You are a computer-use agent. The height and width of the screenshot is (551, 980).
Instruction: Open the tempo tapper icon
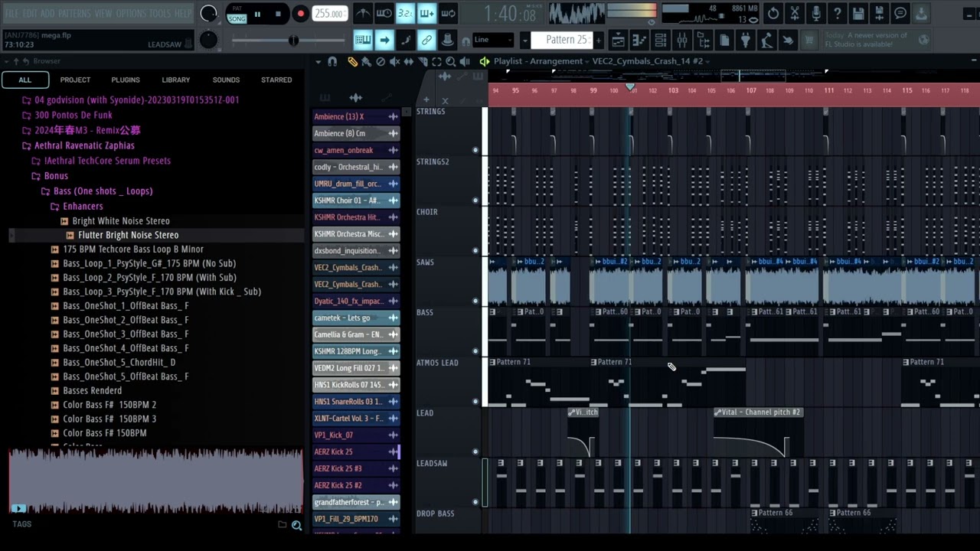click(x=766, y=40)
